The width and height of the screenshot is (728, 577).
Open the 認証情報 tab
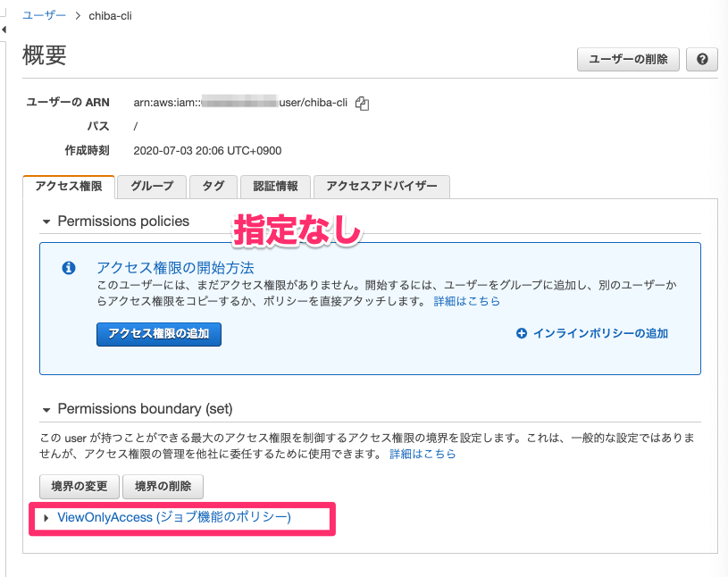pyautogui.click(x=275, y=187)
